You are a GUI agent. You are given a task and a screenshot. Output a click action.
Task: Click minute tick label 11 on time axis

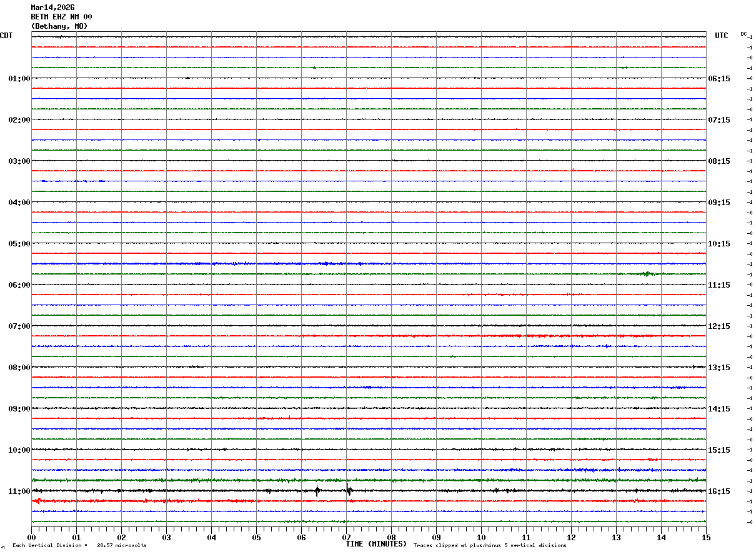tap(526, 537)
